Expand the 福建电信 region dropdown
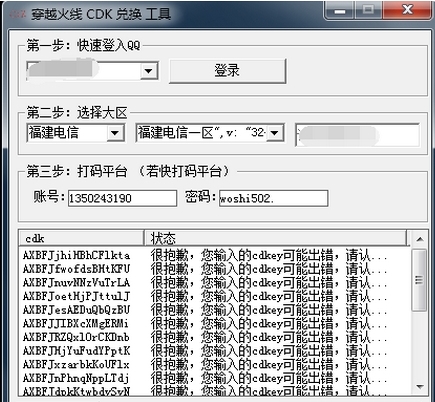Viewport: 435px width, 402px height. 115,133
